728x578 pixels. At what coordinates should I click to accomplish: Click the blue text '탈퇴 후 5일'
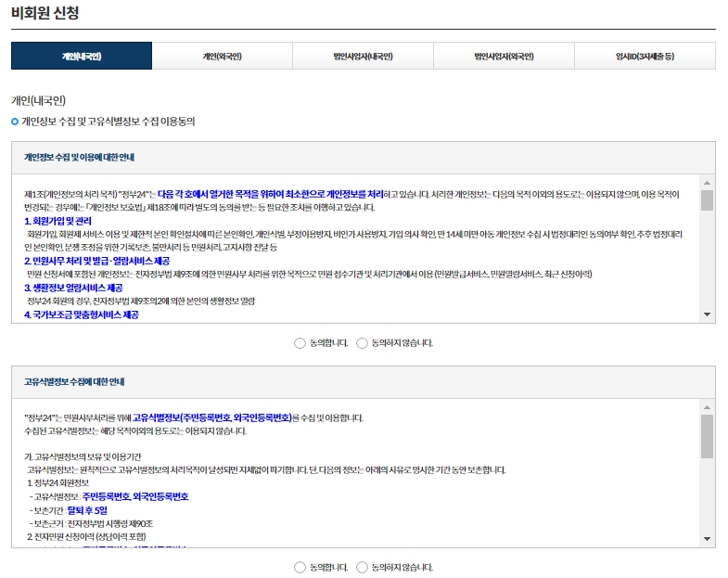coord(87,510)
